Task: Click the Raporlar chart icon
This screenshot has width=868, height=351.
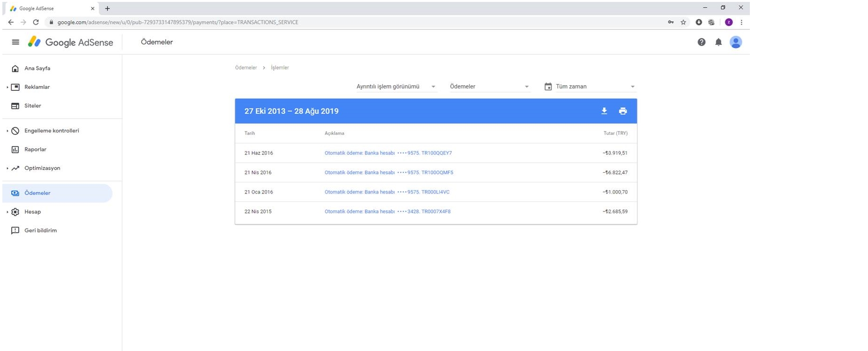Action: click(15, 149)
